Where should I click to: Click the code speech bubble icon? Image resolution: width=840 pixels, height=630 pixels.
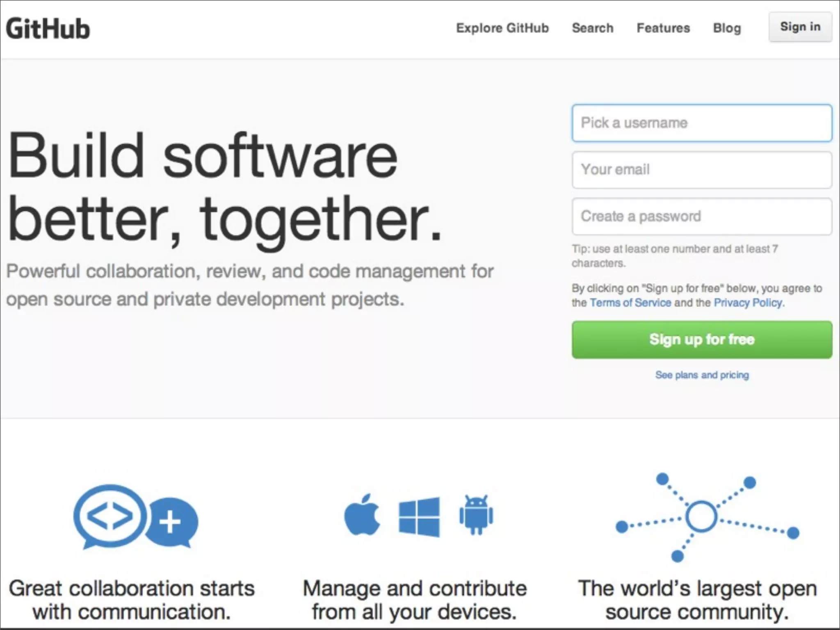pos(110,516)
